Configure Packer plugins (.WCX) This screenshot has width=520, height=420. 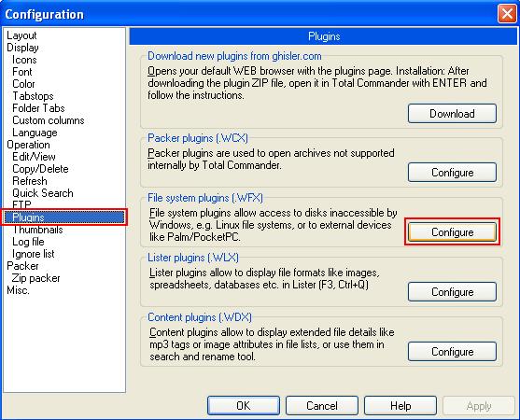[x=452, y=173]
